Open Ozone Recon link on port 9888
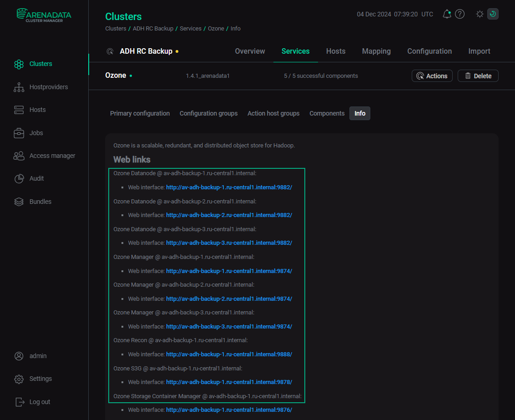 [229, 354]
